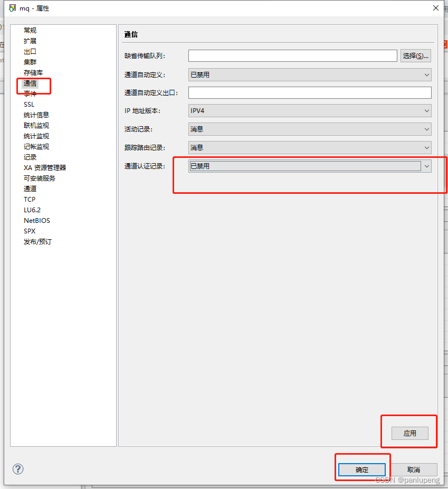Select the 发布/预订 category in sidebar
Image resolution: width=448 pixels, height=489 pixels.
[x=37, y=241]
